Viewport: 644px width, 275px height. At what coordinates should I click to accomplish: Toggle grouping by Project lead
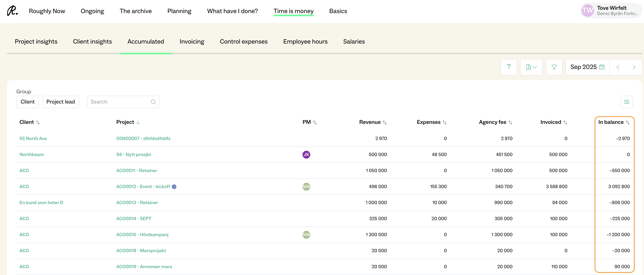point(60,102)
